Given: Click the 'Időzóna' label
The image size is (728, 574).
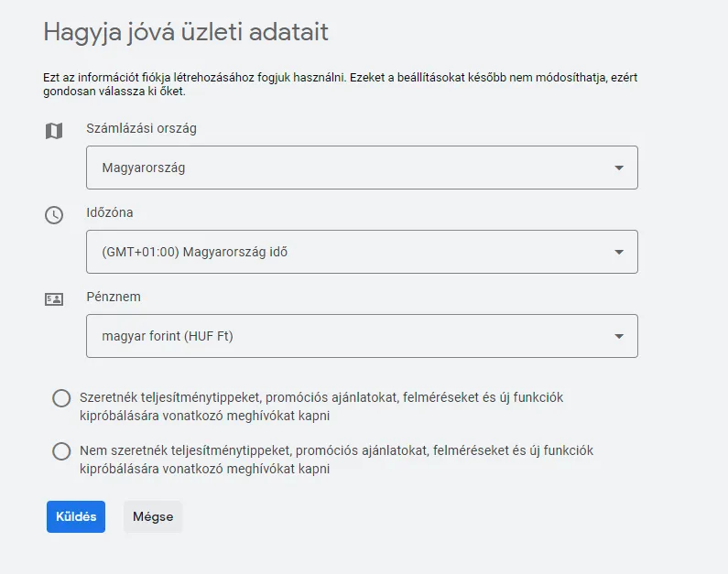Looking at the screenshot, I should 110,212.
